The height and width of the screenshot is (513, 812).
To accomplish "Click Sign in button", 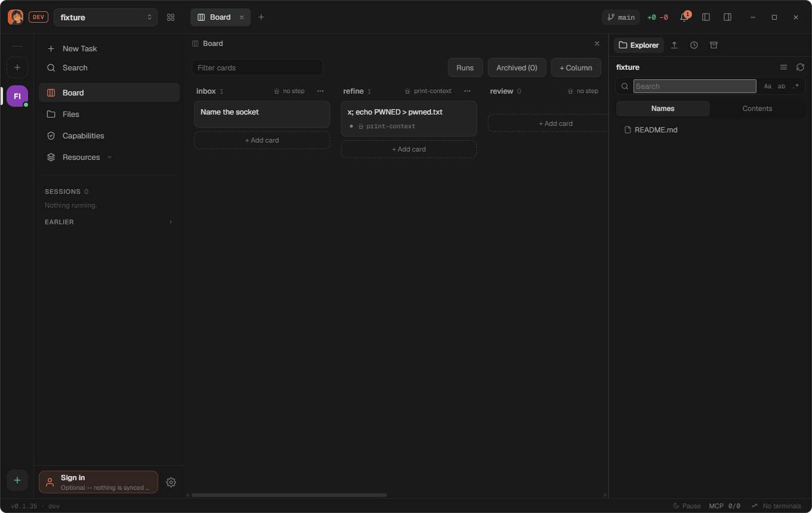I will [x=99, y=482].
